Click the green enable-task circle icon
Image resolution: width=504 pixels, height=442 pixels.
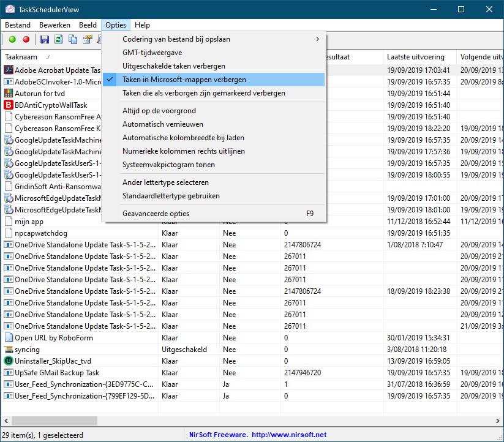click(x=12, y=39)
